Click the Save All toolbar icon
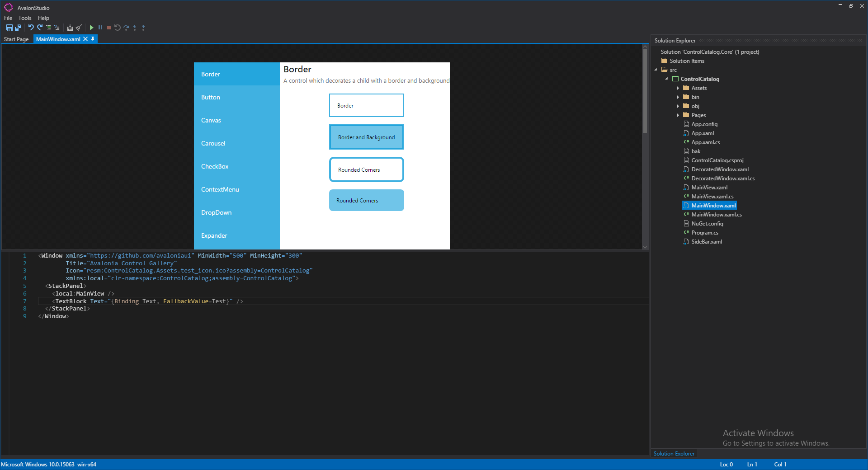Image resolution: width=868 pixels, height=470 pixels. (x=18, y=28)
